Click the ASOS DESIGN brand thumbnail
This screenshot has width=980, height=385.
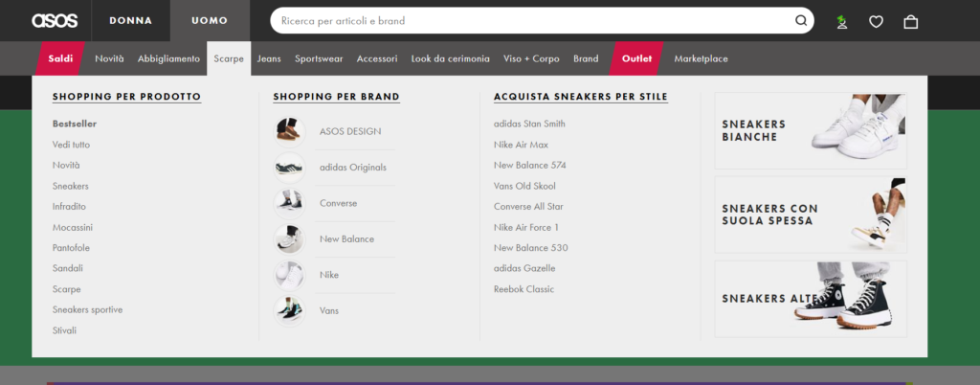(x=289, y=132)
